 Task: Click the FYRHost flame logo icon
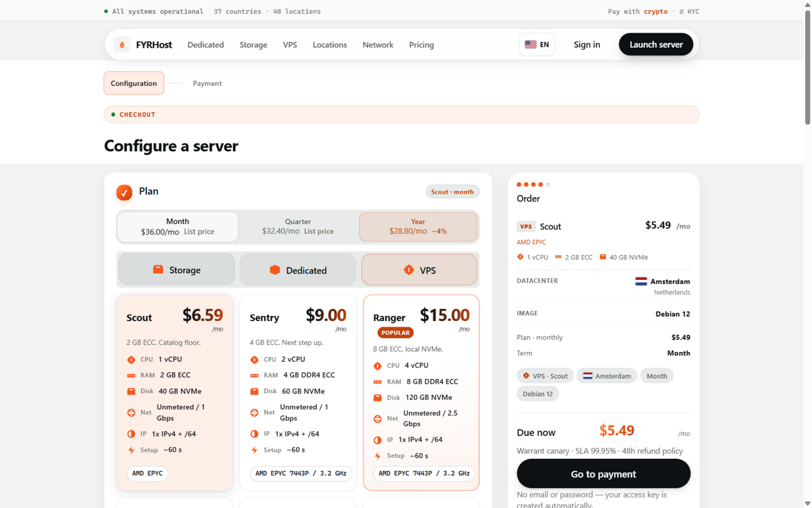click(x=122, y=45)
